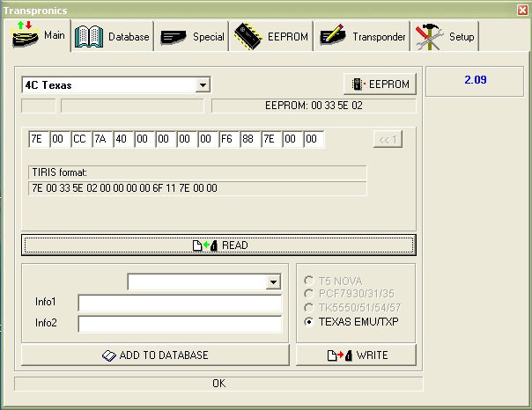Close the Transpronics window
The image size is (532, 410).
pos(521,9)
